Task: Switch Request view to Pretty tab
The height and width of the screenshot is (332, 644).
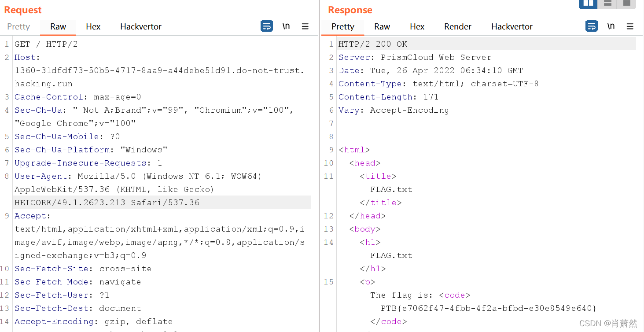Action: coord(18,26)
